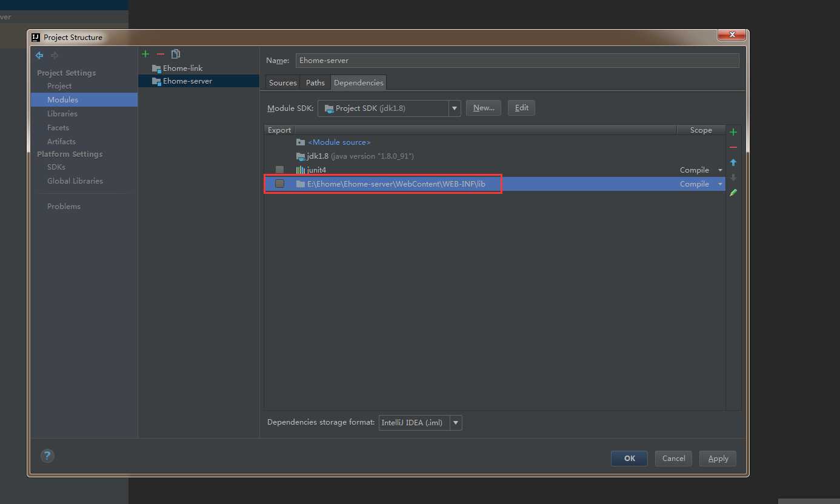This screenshot has height=504, width=840.
Task: Click the New... SDK button
Action: tap(484, 108)
